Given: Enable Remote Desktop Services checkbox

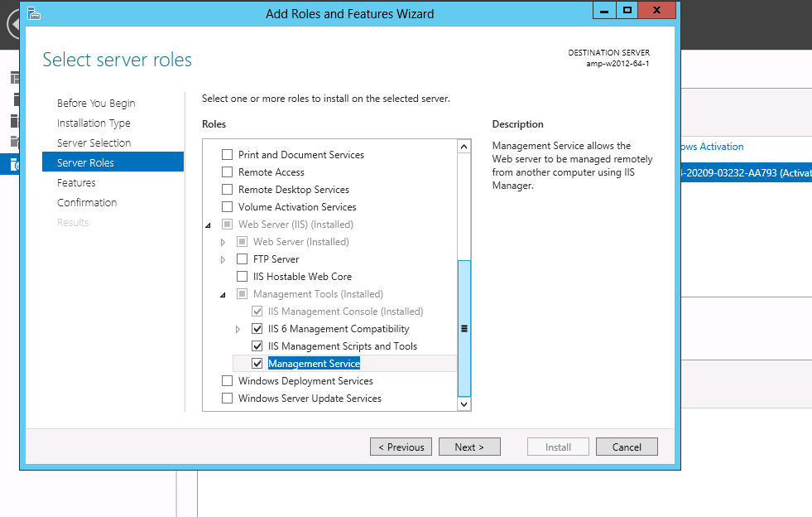Looking at the screenshot, I should [227, 189].
